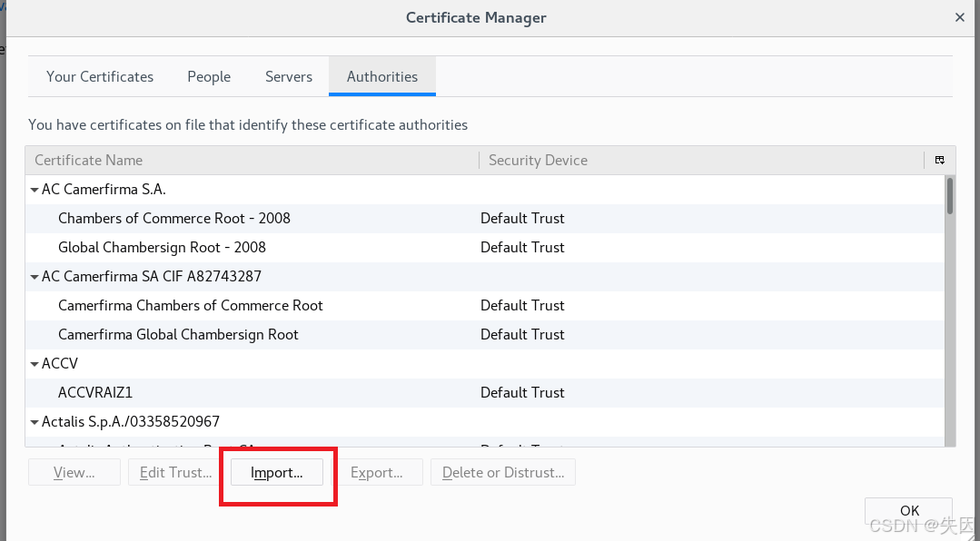Viewport: 980px width, 541px height.
Task: Open the column picker icon in table header
Action: [x=939, y=160]
